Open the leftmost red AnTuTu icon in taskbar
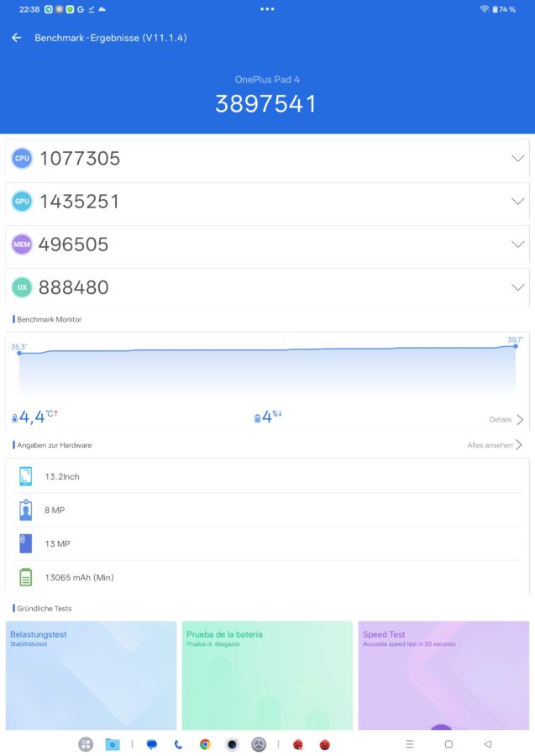The width and height of the screenshot is (535, 756). [298, 744]
